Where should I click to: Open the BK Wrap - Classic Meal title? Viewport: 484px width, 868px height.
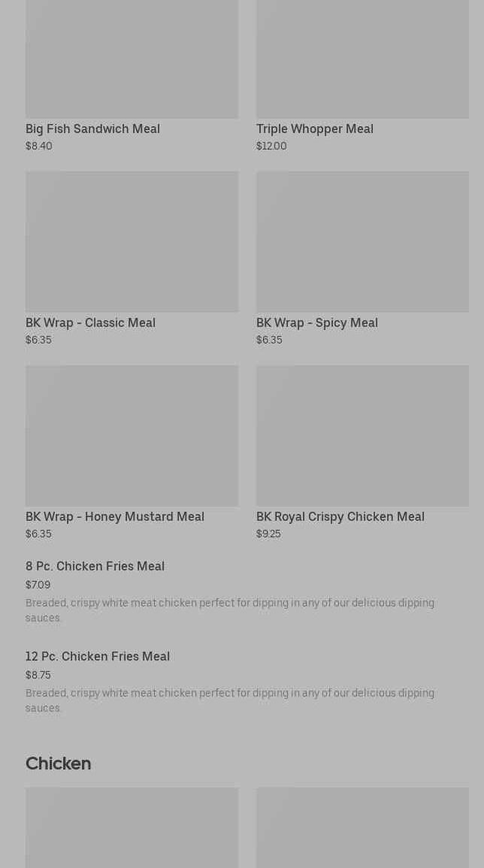click(90, 323)
